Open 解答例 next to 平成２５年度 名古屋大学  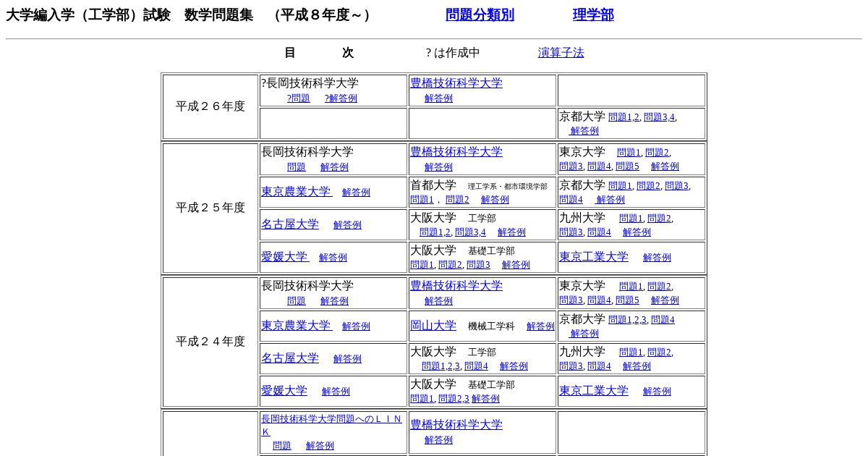[x=347, y=225]
